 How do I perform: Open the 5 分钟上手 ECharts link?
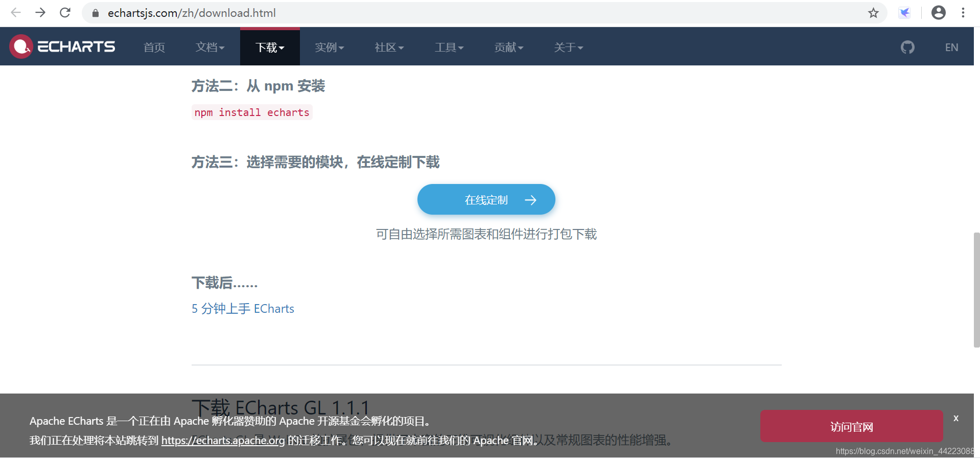tap(243, 309)
